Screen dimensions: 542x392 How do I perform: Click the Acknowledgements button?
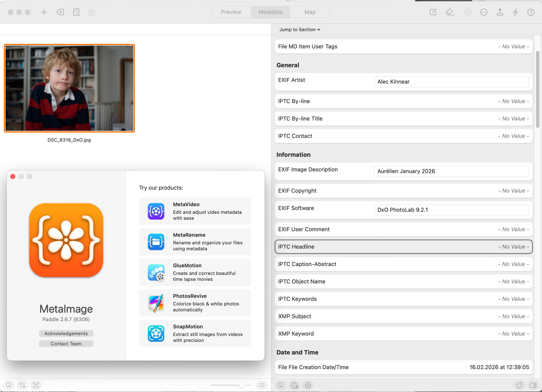pyautogui.click(x=66, y=334)
